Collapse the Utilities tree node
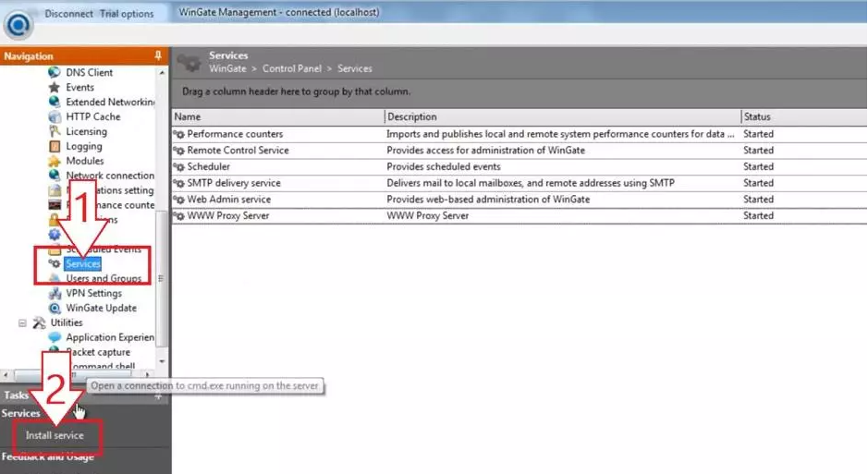The image size is (868, 474). [22, 323]
